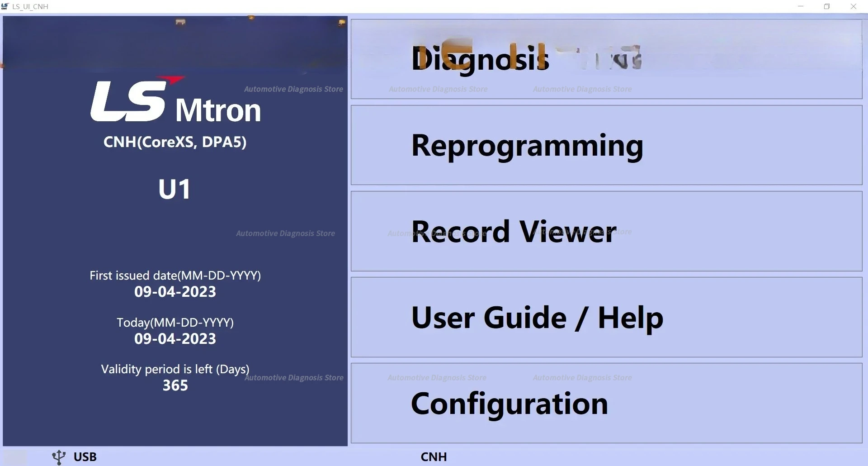Image resolution: width=868 pixels, height=466 pixels.
Task: Select the USB status label
Action: pos(85,457)
